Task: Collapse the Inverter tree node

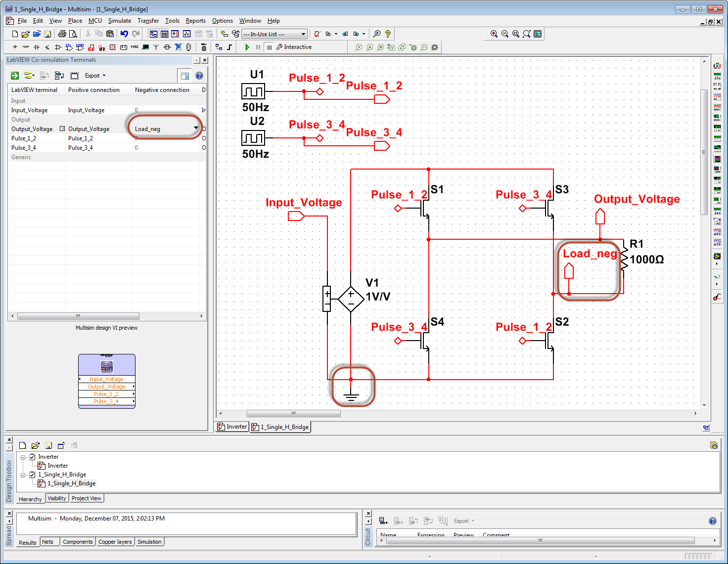Action: (23, 457)
